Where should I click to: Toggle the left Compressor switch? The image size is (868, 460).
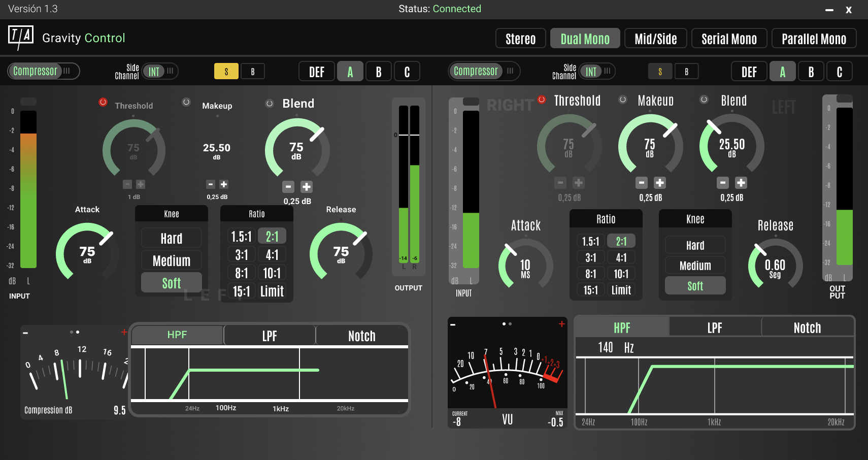tap(44, 71)
